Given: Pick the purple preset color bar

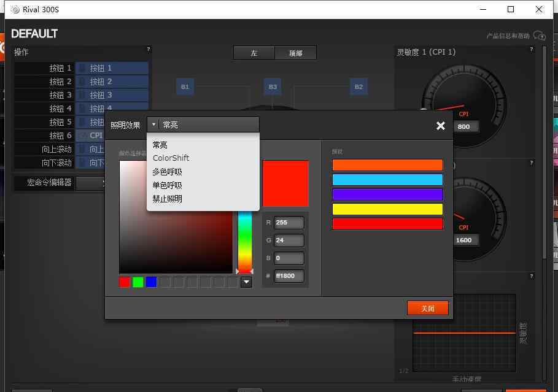Looking at the screenshot, I should [x=387, y=194].
